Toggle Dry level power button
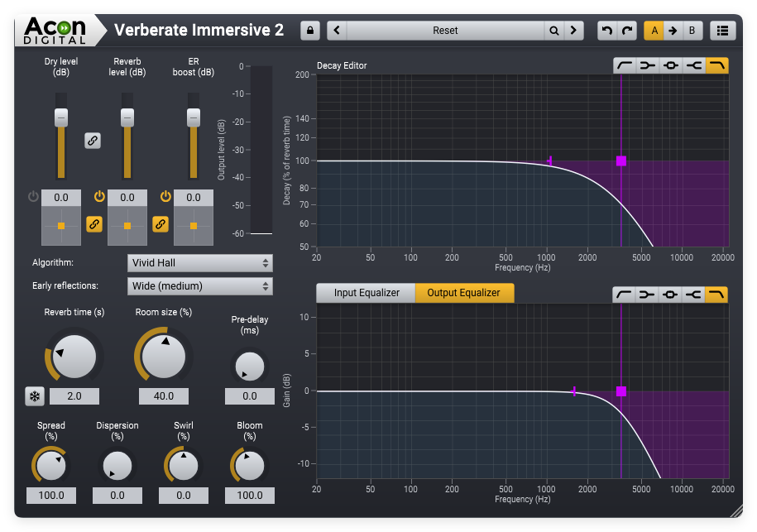 (33, 196)
